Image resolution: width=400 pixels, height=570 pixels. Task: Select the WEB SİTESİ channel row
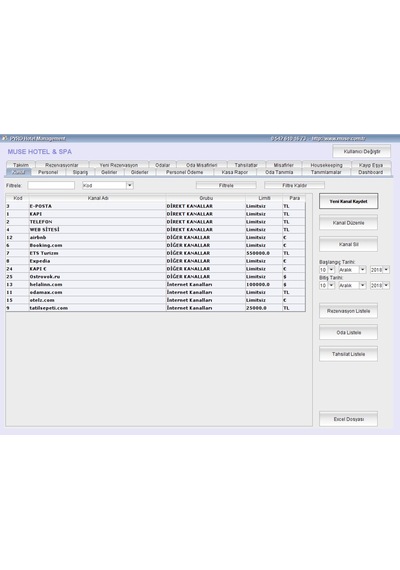coord(156,230)
